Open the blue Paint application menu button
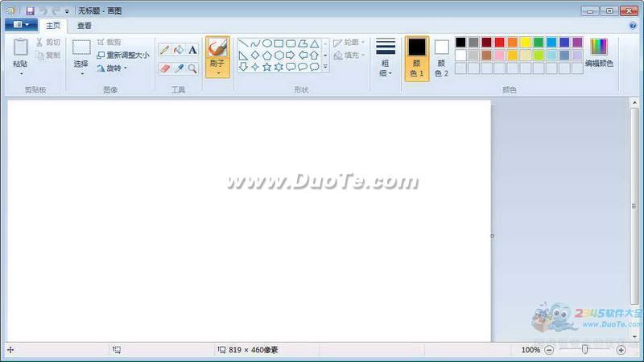This screenshot has width=644, height=362. tap(21, 25)
